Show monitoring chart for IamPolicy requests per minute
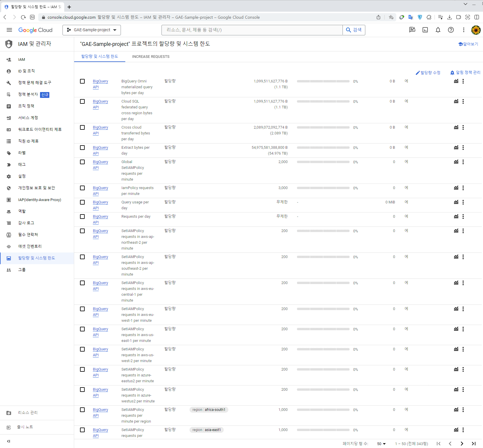 click(456, 188)
